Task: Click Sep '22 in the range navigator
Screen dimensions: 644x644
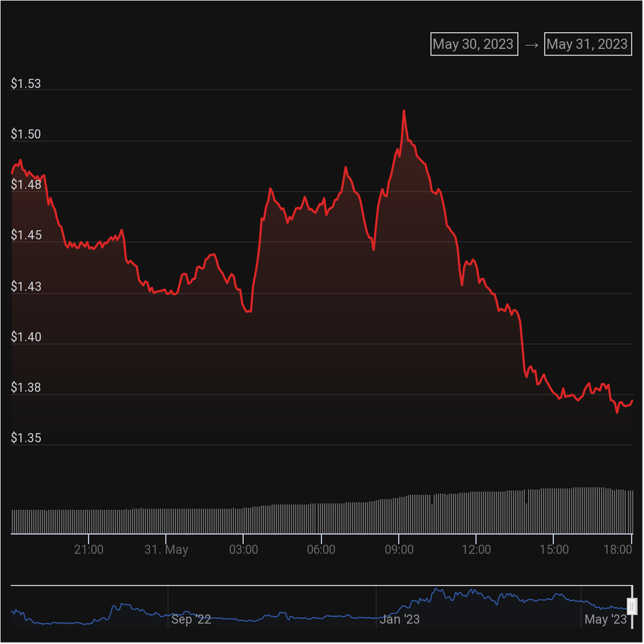Action: pyautogui.click(x=191, y=619)
